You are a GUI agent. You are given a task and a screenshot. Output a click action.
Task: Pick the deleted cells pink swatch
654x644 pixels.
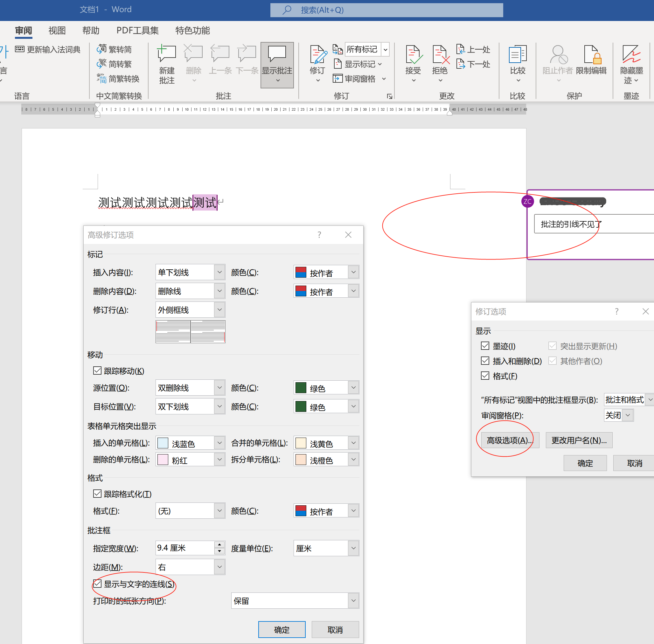point(163,459)
